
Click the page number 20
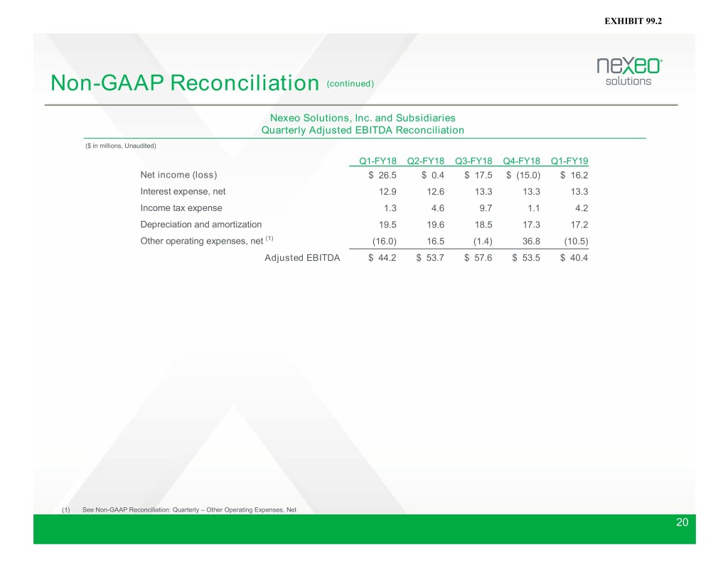pos(682,522)
